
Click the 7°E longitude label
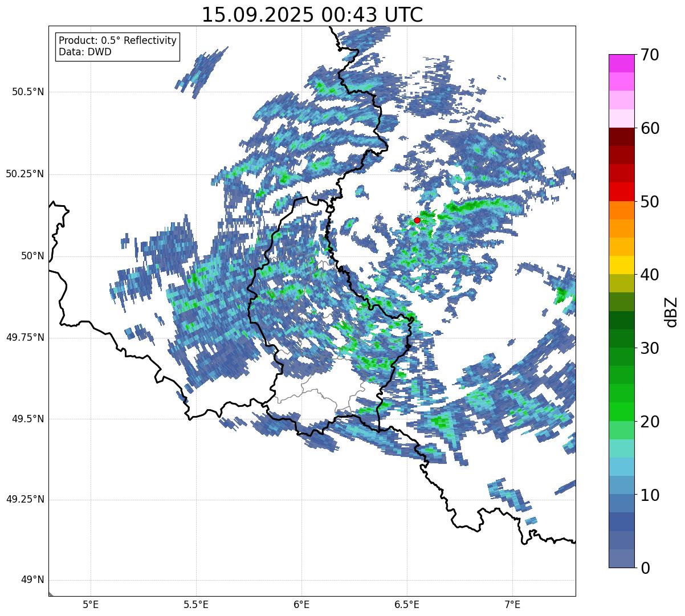pos(512,605)
